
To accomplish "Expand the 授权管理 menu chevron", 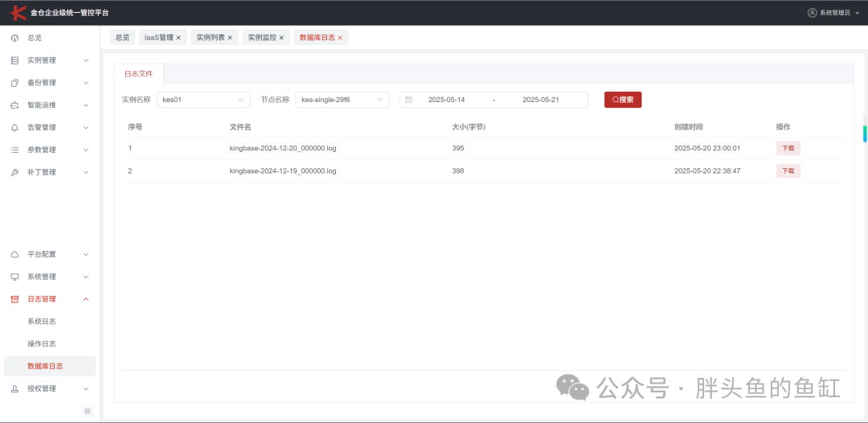I will [86, 388].
